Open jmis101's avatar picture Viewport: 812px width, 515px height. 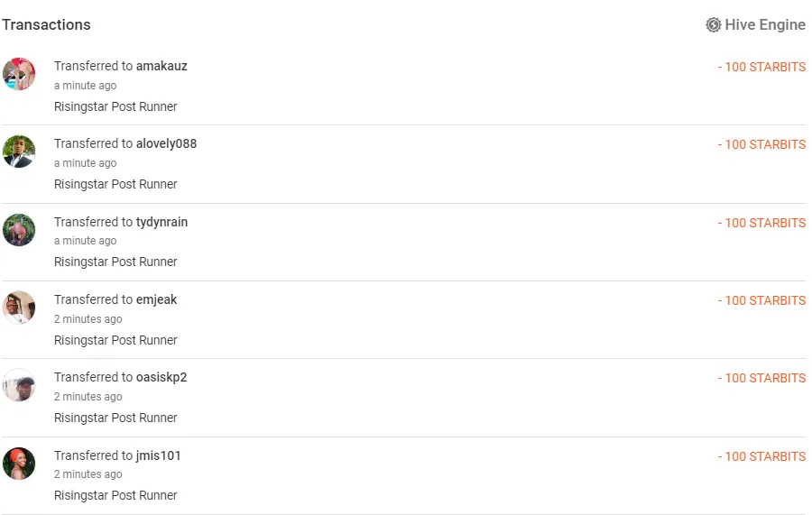click(x=19, y=464)
